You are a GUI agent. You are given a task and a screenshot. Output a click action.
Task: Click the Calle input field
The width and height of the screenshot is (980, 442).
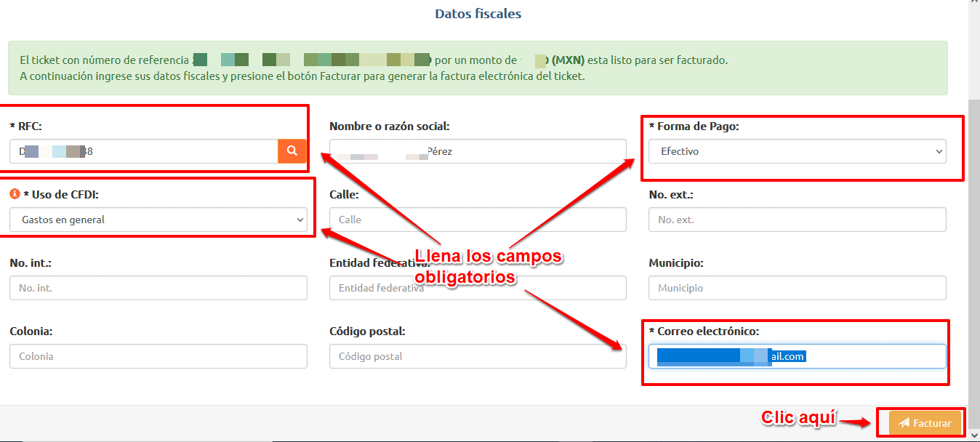(478, 220)
